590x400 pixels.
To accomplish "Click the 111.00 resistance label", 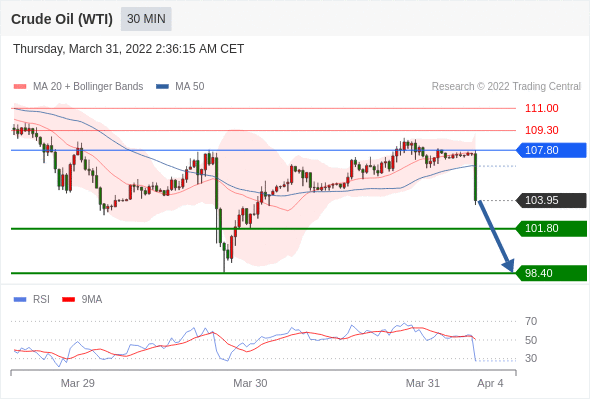I will (x=541, y=108).
